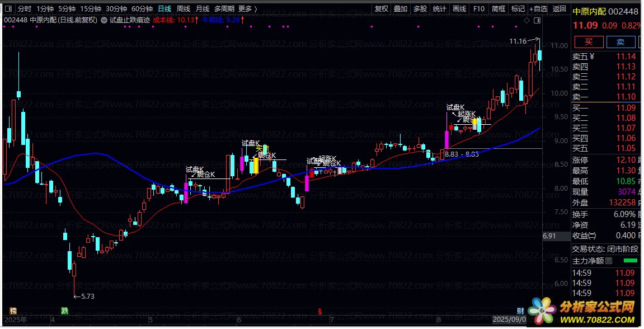Click the 返回 back button

click(560, 8)
